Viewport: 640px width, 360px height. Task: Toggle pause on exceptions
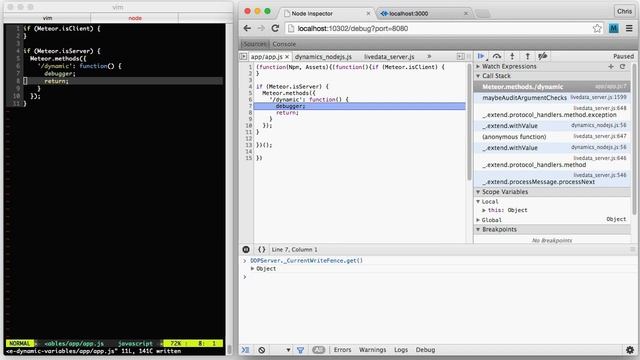coord(246,249)
